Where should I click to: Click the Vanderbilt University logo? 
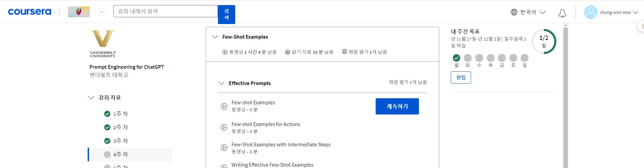[103, 43]
